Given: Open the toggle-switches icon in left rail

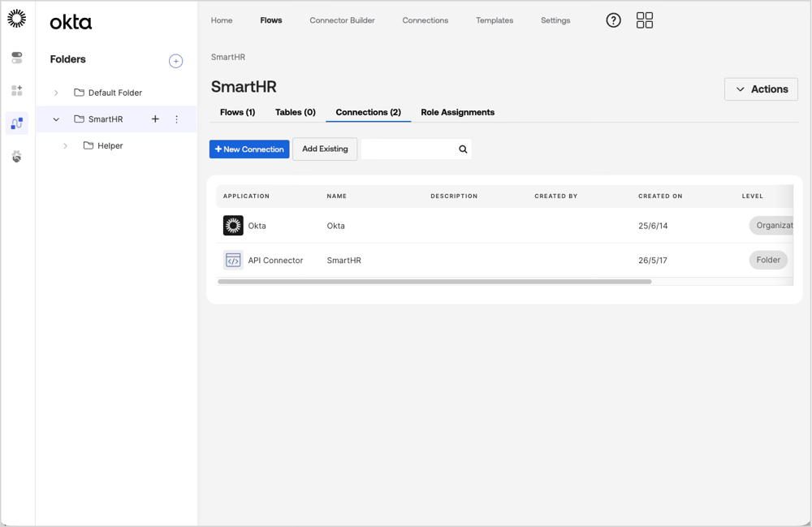Looking at the screenshot, I should [x=16, y=58].
